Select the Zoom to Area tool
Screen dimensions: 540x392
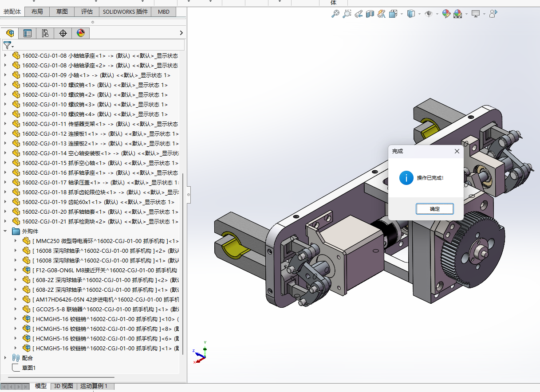point(347,14)
